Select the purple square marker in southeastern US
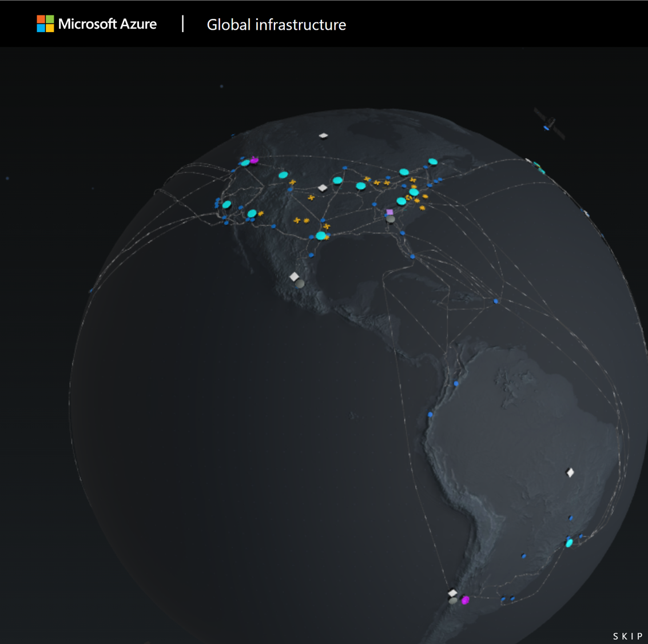The height and width of the screenshot is (644, 648). (x=389, y=212)
